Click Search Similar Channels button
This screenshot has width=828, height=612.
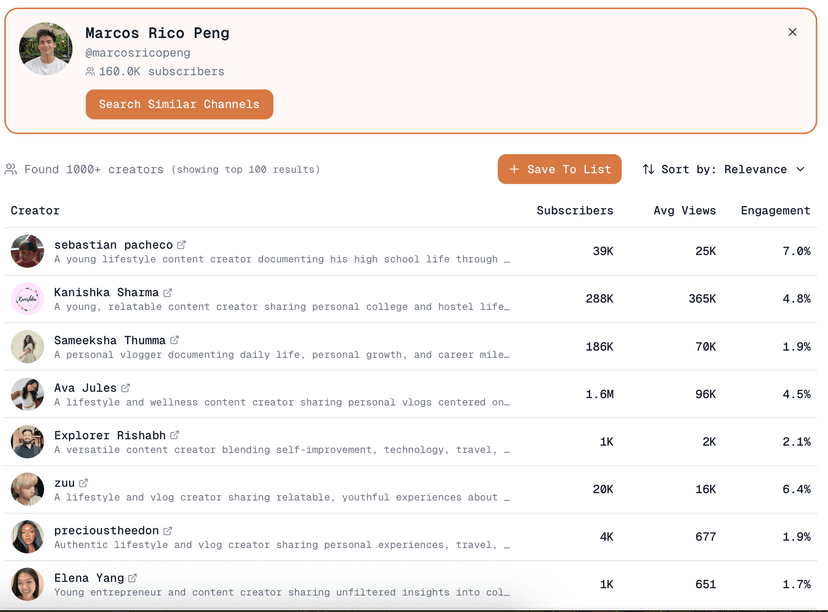[179, 104]
